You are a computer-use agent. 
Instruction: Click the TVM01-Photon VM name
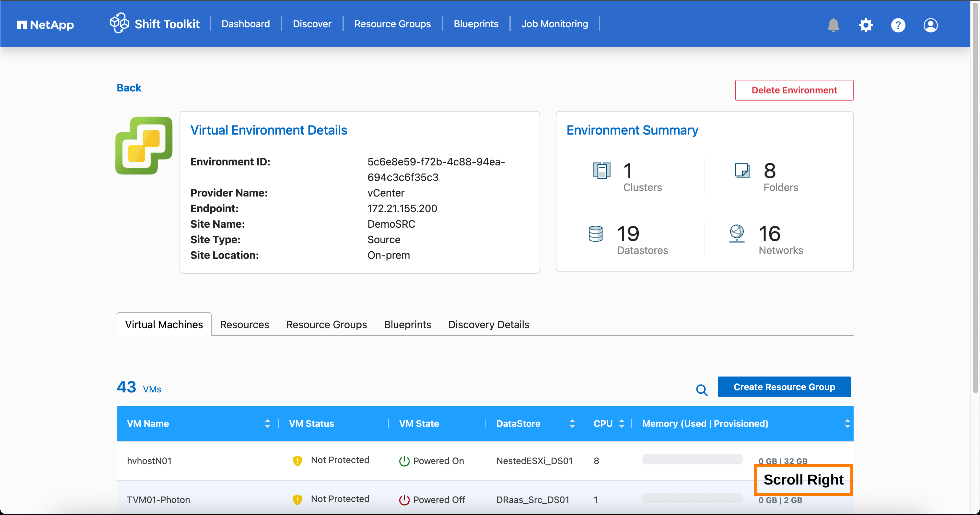pos(158,500)
